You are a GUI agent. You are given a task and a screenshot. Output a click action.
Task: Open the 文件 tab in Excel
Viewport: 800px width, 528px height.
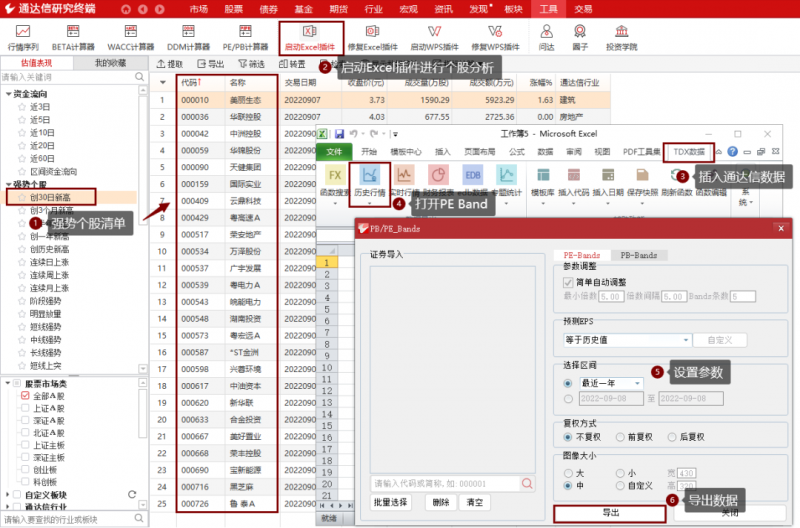[x=334, y=152]
